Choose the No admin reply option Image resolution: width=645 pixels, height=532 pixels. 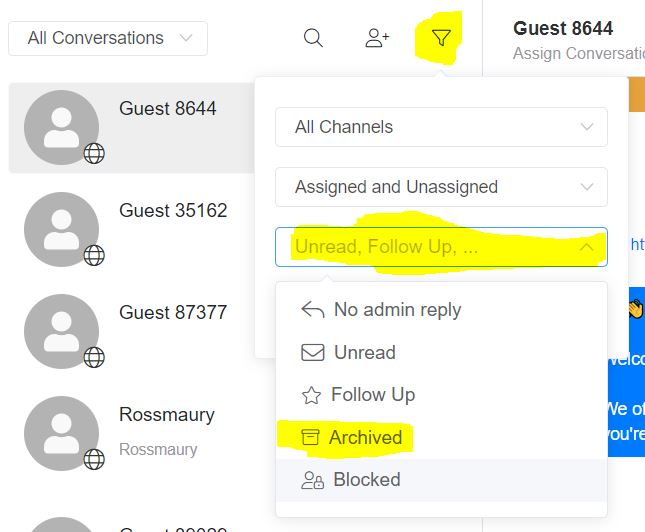click(441, 310)
